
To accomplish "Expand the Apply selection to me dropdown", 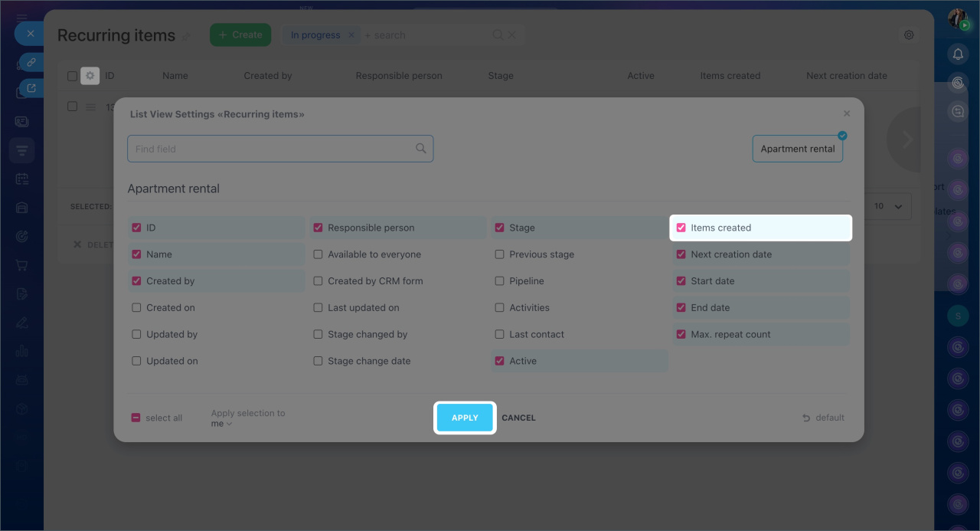I will click(221, 424).
